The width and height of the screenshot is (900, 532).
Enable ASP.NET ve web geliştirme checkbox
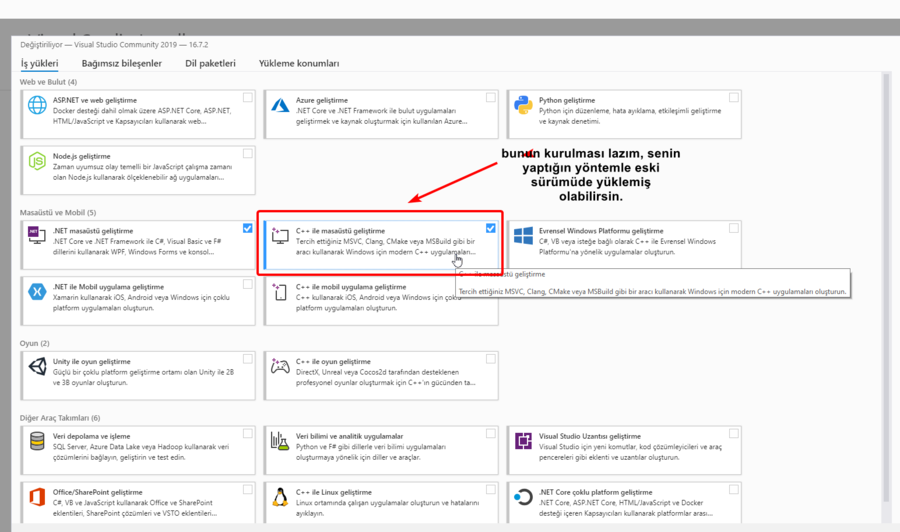point(247,98)
